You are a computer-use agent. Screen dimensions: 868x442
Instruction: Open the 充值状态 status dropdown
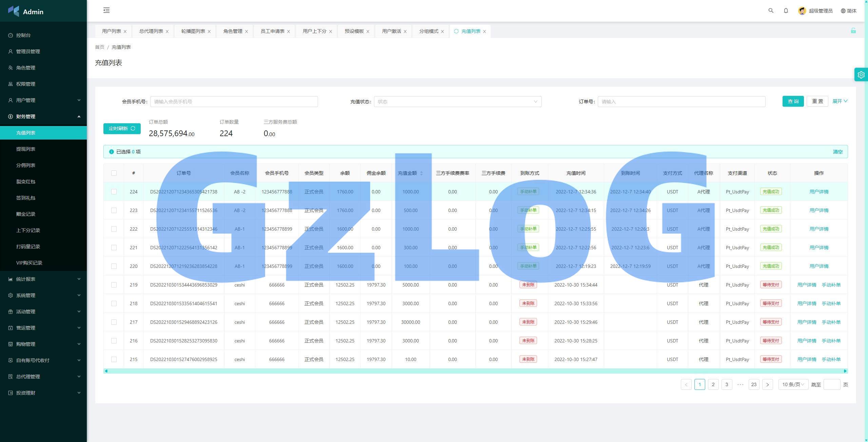point(457,102)
